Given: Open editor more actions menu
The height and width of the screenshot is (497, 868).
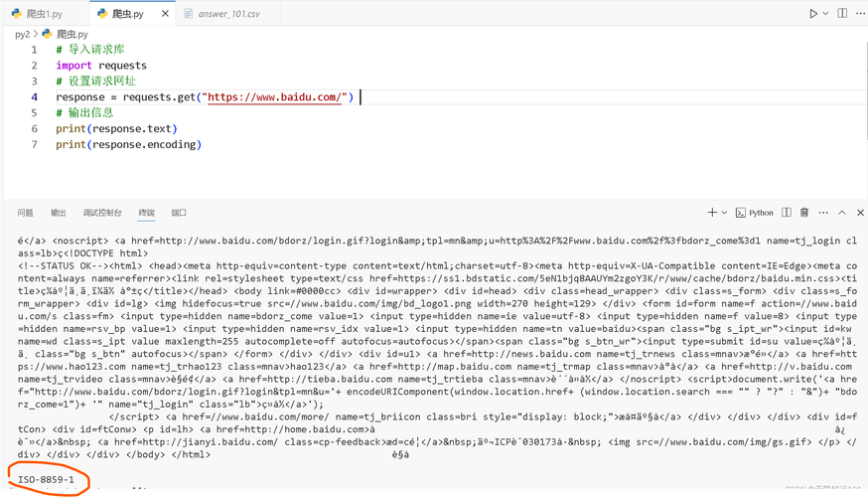Looking at the screenshot, I should pos(860,13).
